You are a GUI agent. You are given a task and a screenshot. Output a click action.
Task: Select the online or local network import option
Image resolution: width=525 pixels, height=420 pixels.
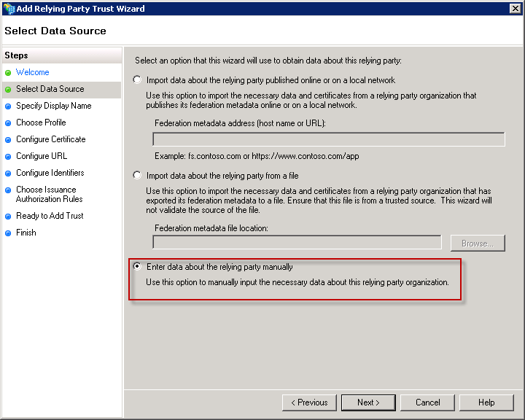point(137,79)
